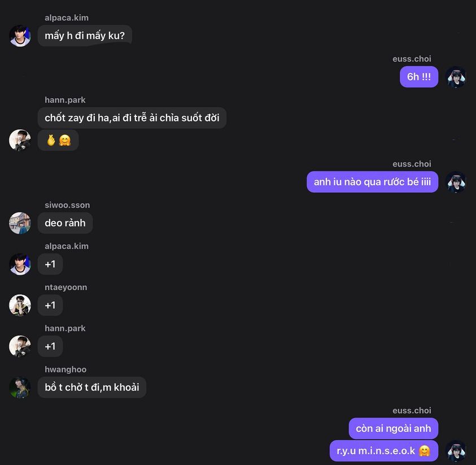Screen dimensions: 476x465
Task: Select the purple '6h !!!' message bubble
Action: coord(419,77)
